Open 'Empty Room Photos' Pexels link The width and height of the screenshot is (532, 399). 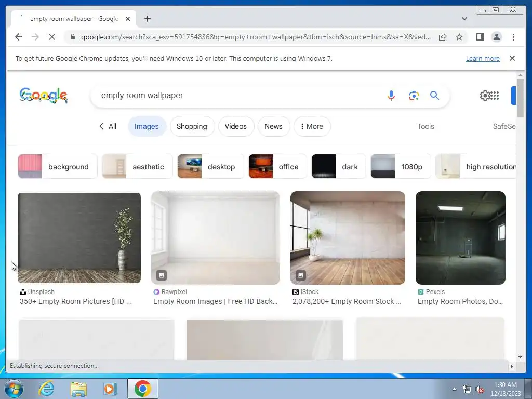pos(460,301)
